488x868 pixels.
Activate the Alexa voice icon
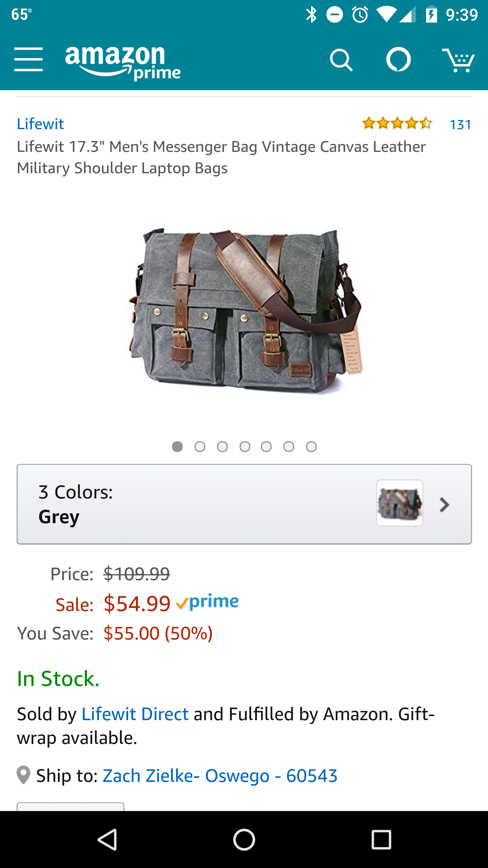(x=399, y=59)
